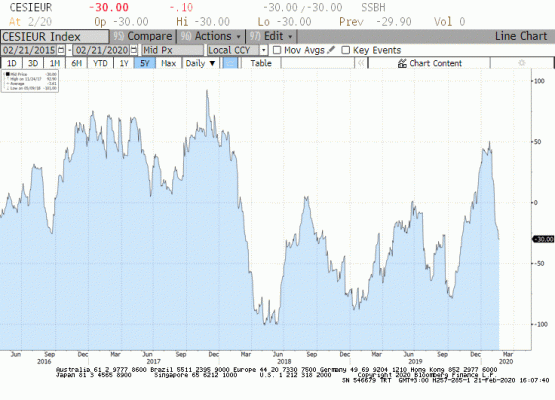Enable the Key Events checkbox
Screen dimensions: 555x400
click(x=345, y=50)
